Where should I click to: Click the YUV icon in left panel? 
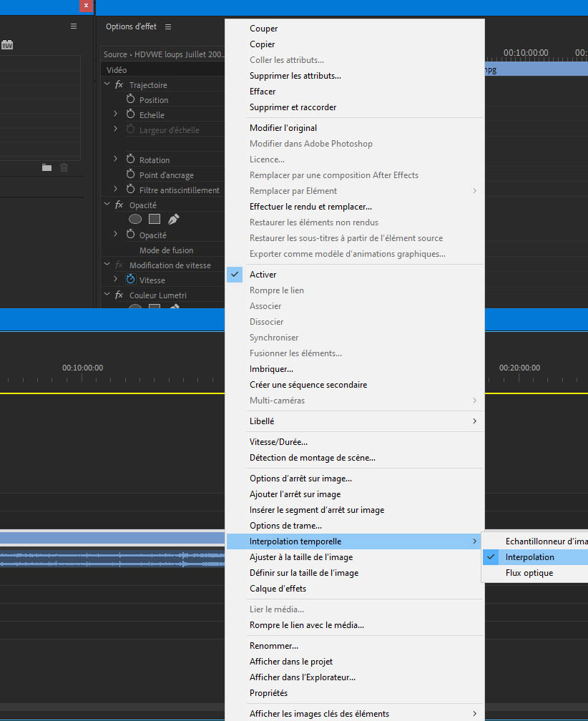(x=7, y=44)
